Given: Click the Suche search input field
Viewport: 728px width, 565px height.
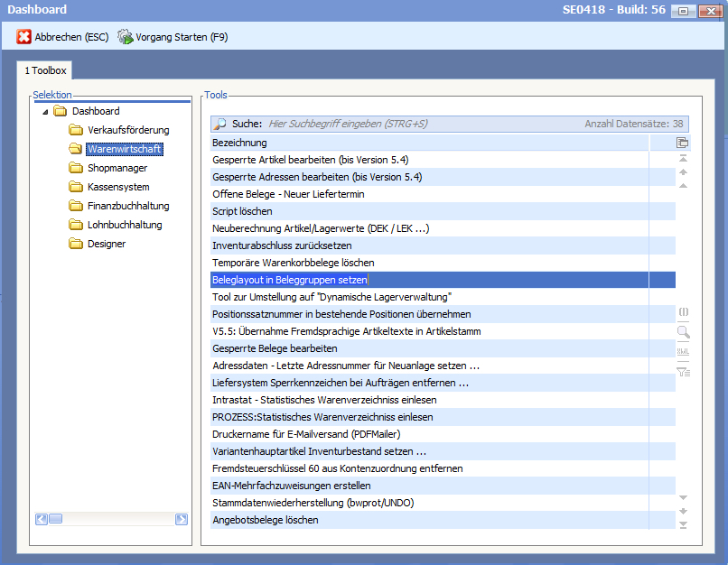Looking at the screenshot, I should (x=415, y=124).
